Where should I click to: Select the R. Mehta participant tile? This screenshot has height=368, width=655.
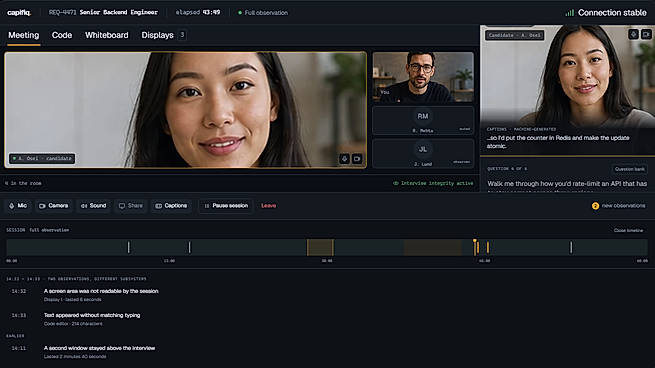pyautogui.click(x=423, y=121)
